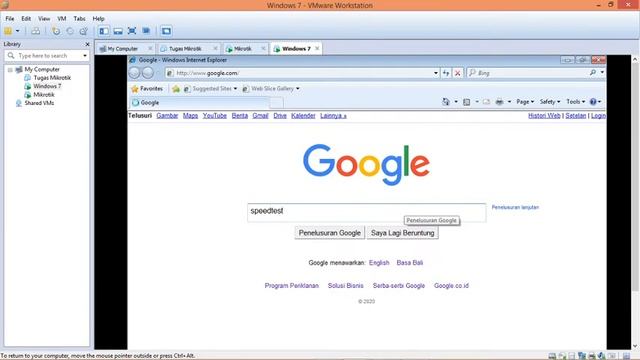
Task: Open the File menu in VMware
Action: coord(10,18)
